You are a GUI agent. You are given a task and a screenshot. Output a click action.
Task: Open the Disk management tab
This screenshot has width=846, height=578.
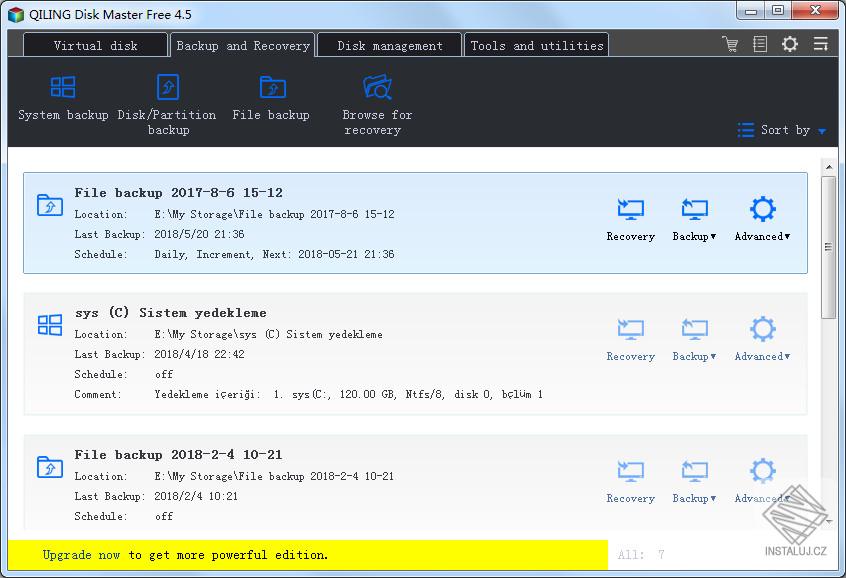390,45
